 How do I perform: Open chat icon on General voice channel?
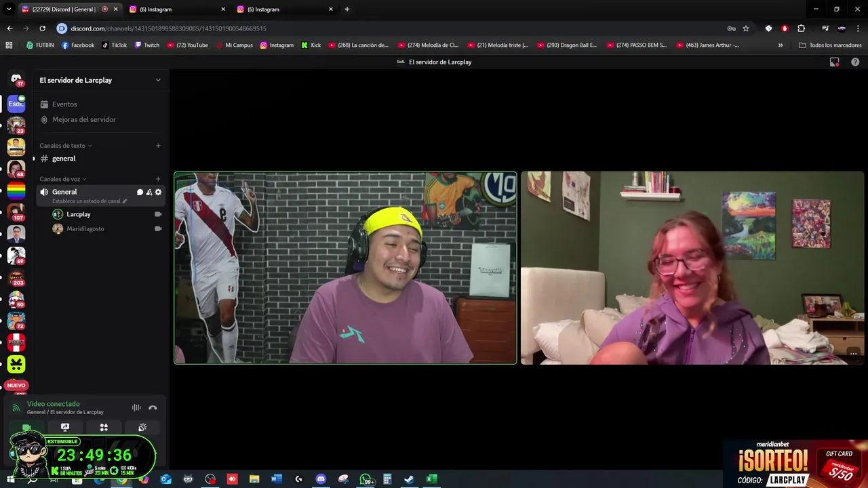(x=140, y=192)
